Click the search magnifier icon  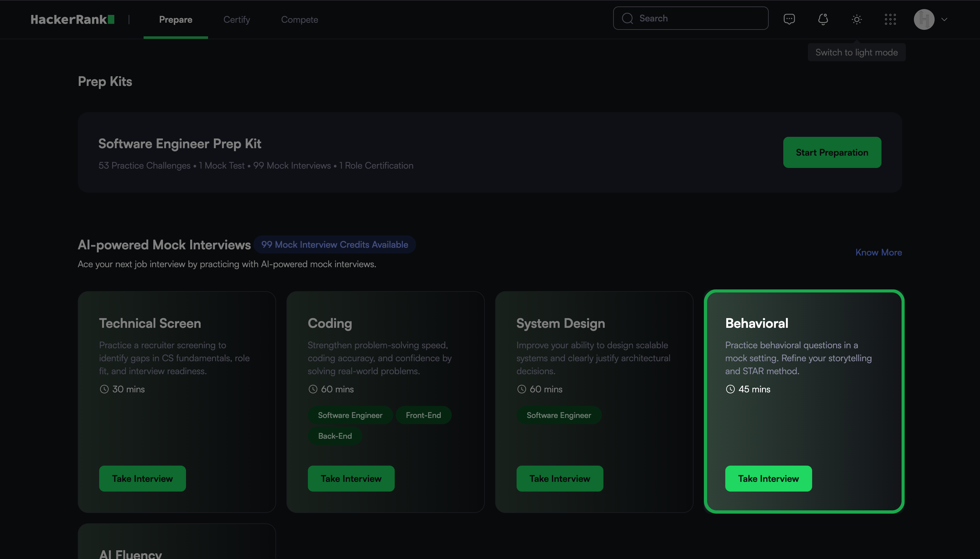click(x=627, y=18)
